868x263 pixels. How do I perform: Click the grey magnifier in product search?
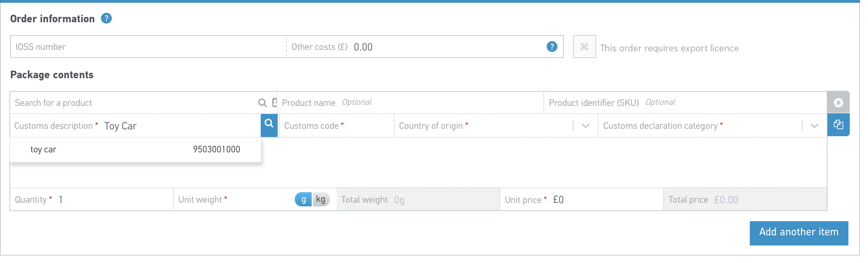[x=262, y=103]
